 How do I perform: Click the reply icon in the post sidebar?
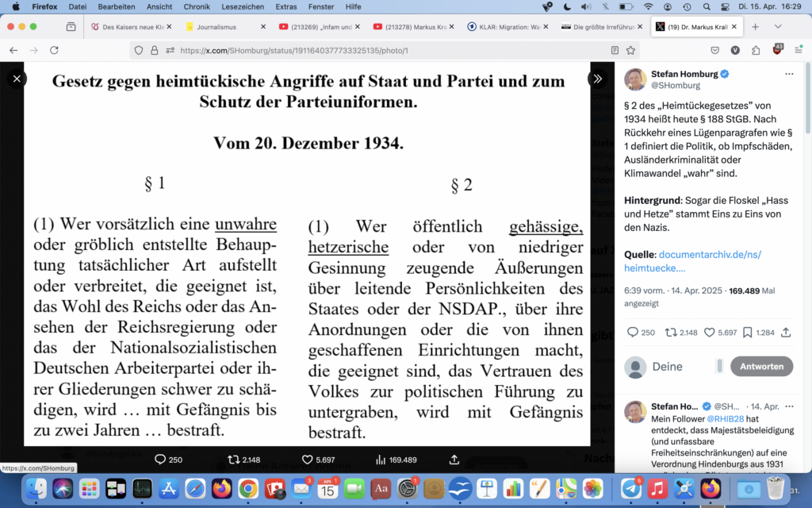633,333
